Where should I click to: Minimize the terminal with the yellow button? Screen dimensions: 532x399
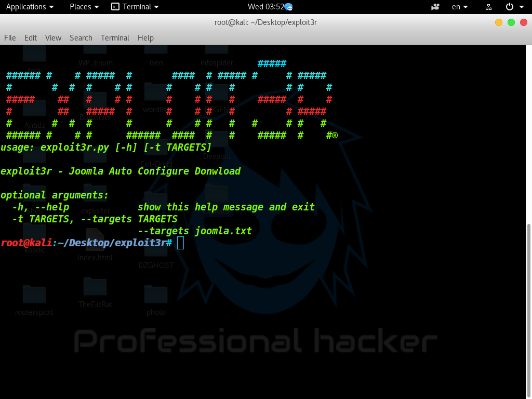click(x=499, y=22)
